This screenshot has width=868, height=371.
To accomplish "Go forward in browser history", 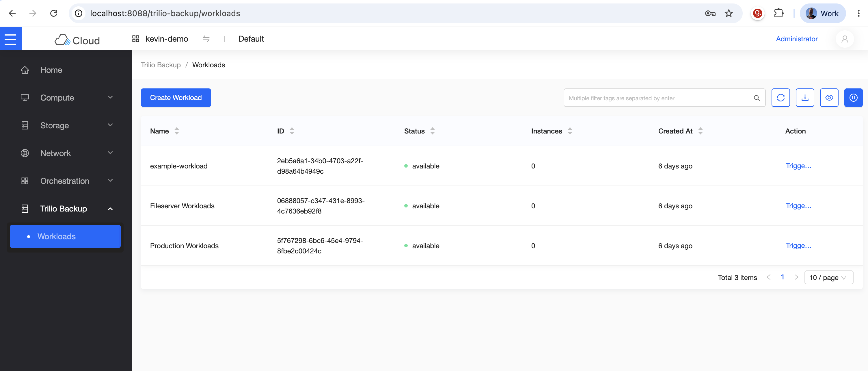I will coord(33,13).
